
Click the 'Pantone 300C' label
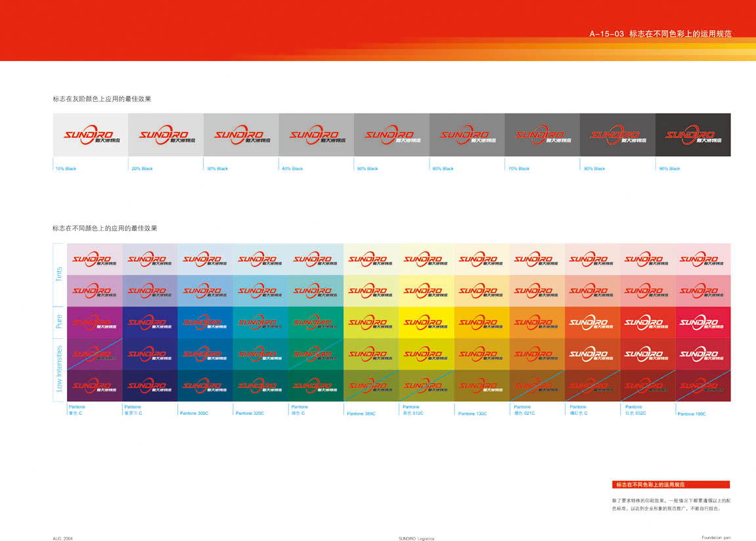pyautogui.click(x=194, y=414)
